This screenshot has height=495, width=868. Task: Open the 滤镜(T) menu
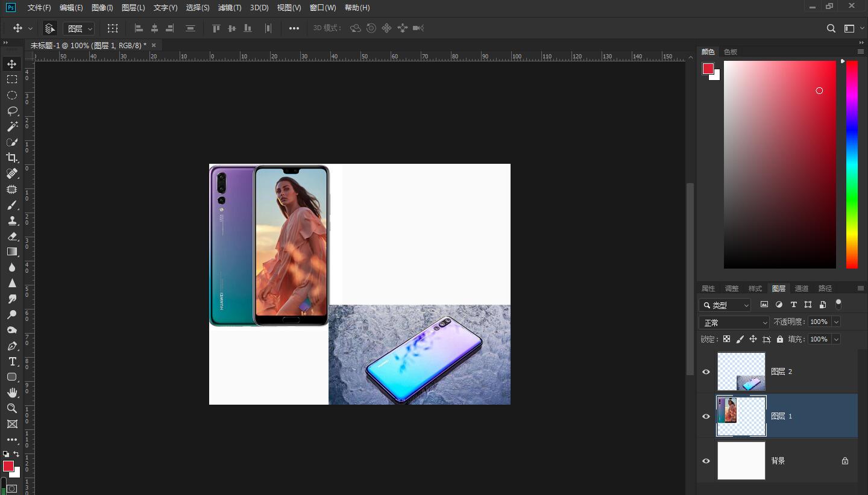click(229, 8)
